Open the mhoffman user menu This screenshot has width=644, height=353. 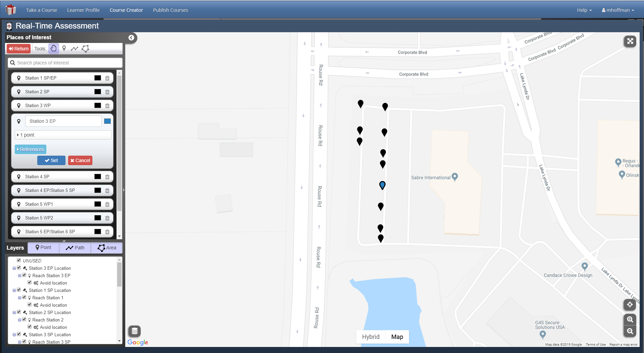[618, 10]
